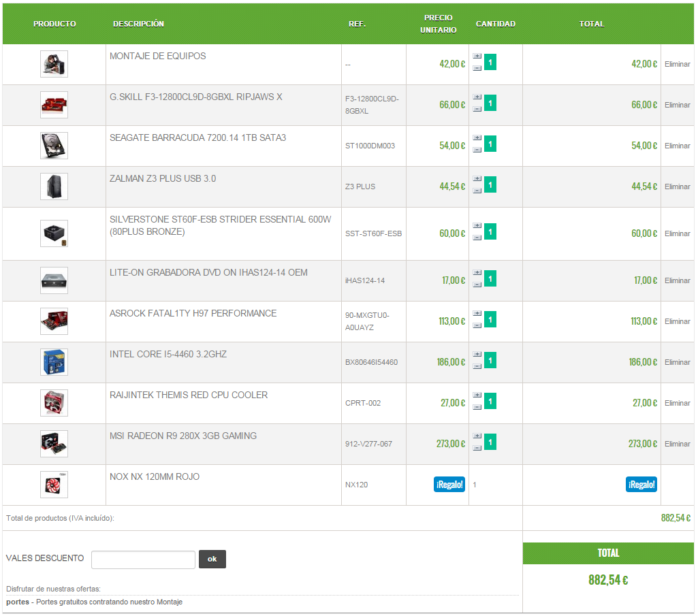The width and height of the screenshot is (698, 616).
Task: Increase quantity of Silverstone Strider 600W
Action: point(477,226)
